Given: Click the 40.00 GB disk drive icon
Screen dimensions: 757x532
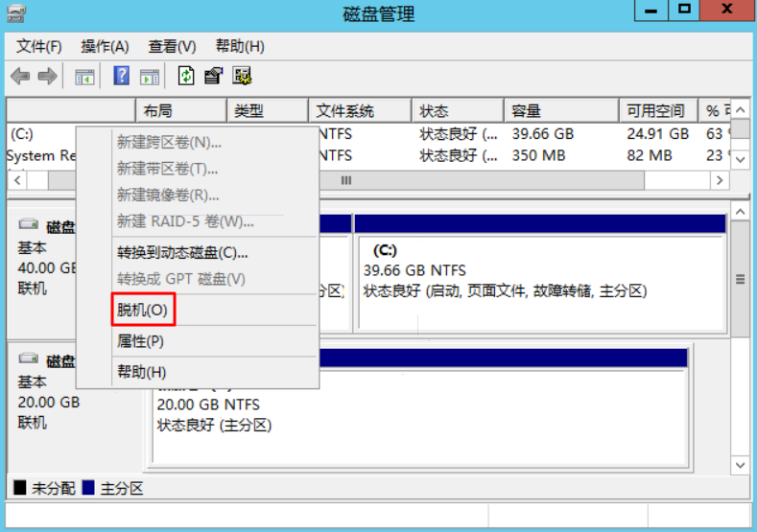Looking at the screenshot, I should point(29,224).
